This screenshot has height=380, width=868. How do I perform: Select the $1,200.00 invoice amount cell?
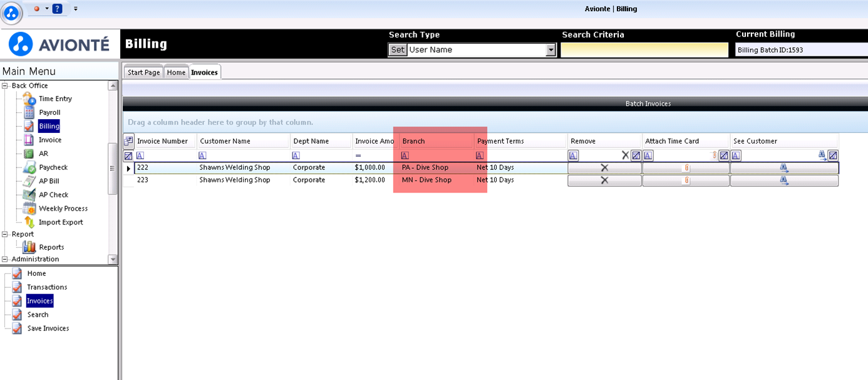(x=375, y=180)
